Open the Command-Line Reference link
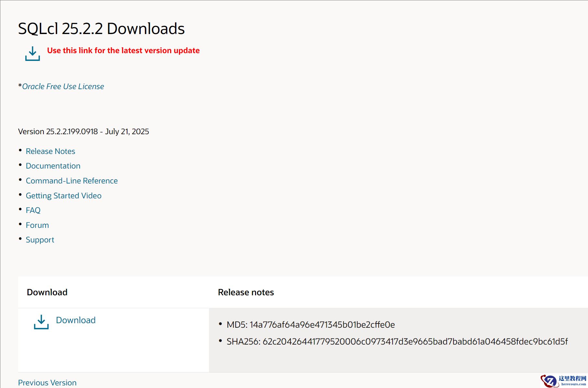The image size is (588, 388). click(72, 181)
